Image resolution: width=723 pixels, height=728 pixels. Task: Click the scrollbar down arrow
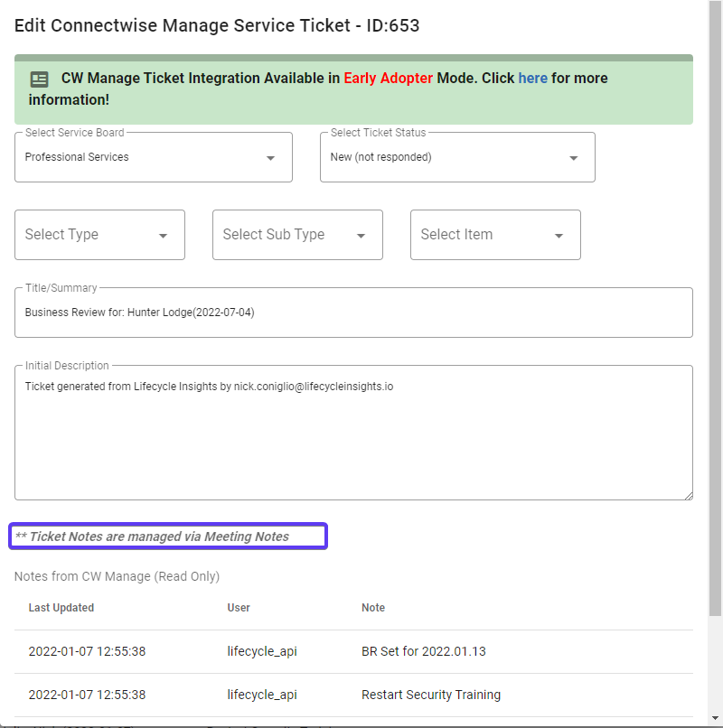pos(716,718)
